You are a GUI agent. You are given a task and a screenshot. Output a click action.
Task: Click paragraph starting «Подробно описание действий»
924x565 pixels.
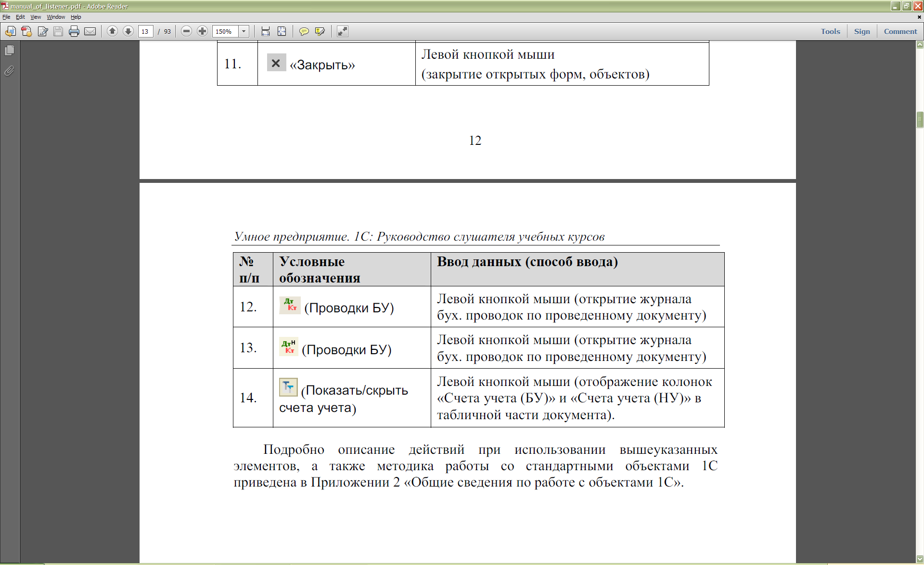click(x=475, y=466)
